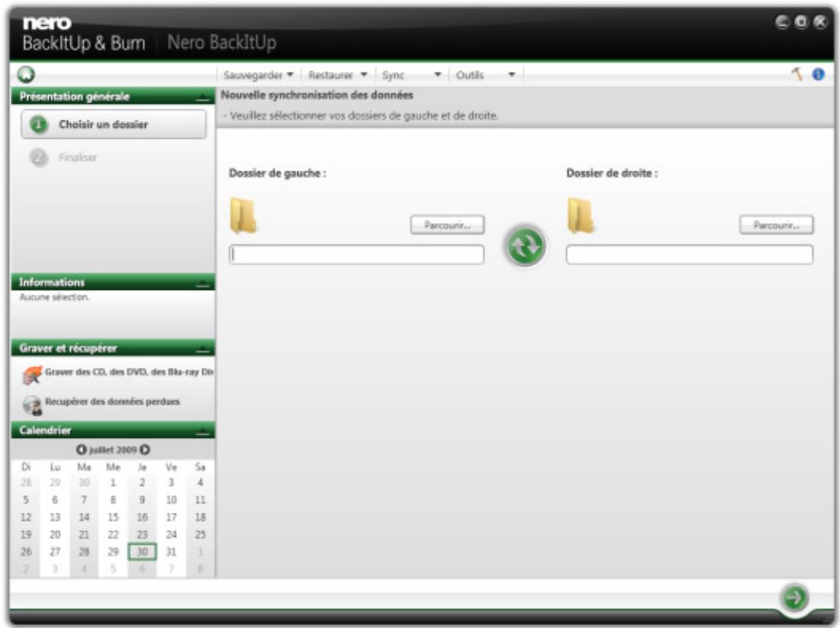The width and height of the screenshot is (840, 628).
Task: Click Parcourir for the right folder
Action: 776,225
